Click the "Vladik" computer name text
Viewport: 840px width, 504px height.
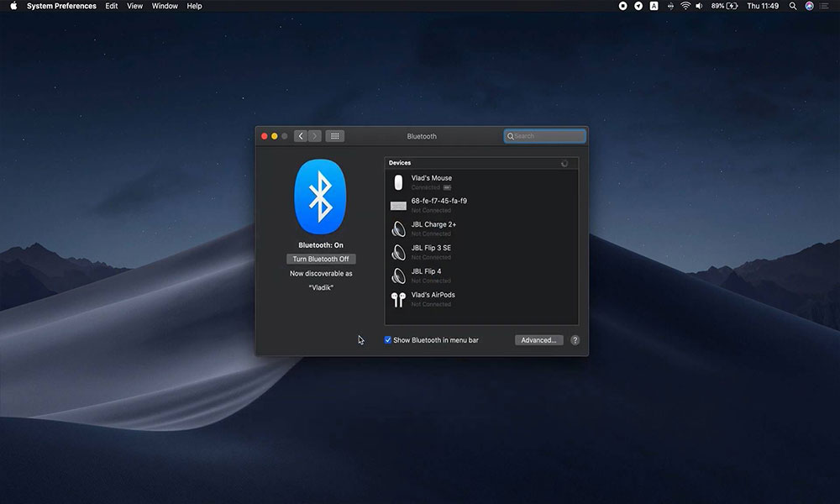point(321,287)
